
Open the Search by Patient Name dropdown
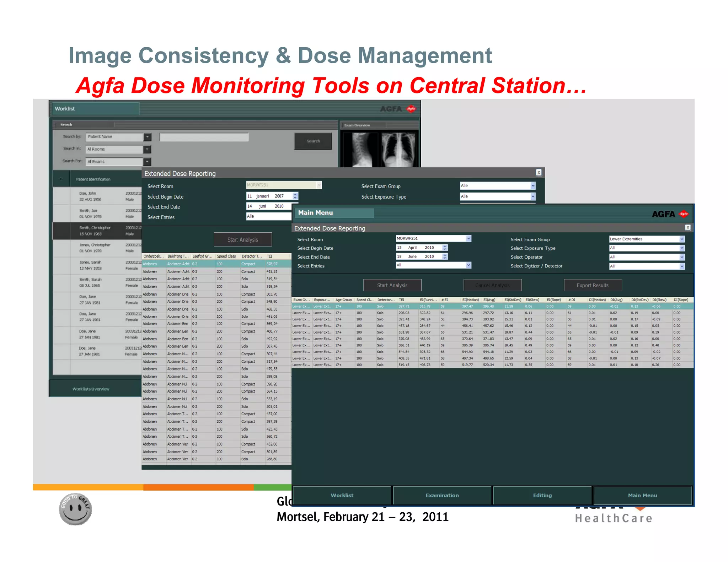[x=119, y=137]
